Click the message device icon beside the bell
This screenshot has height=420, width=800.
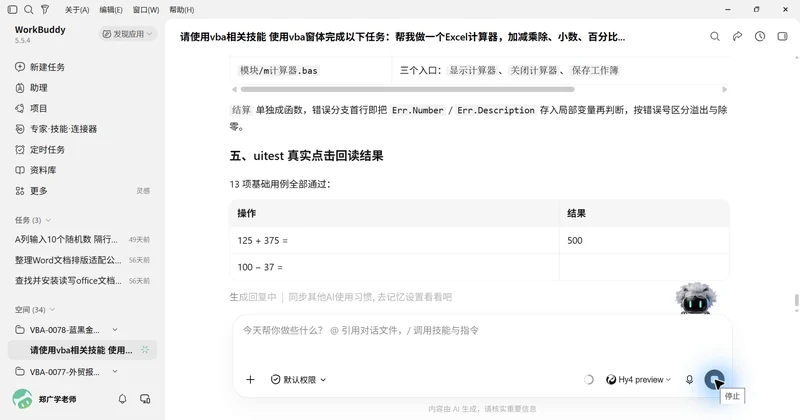click(145, 399)
